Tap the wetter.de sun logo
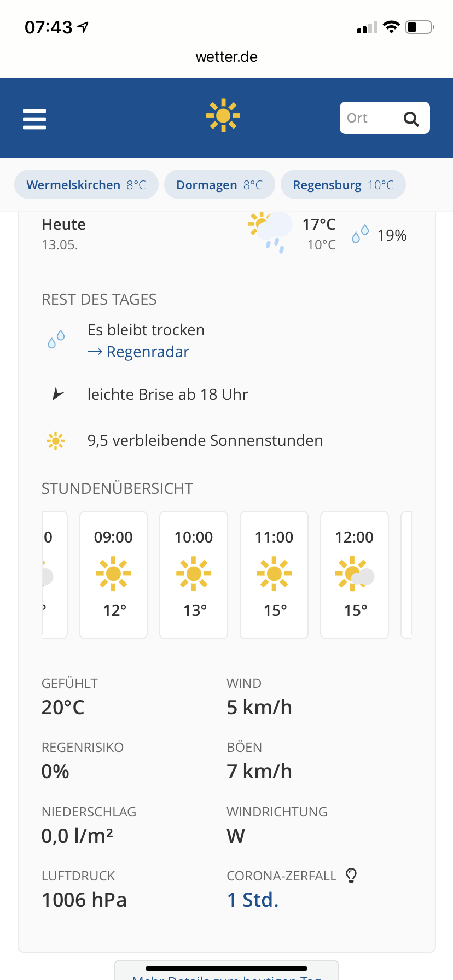The image size is (453, 980). [223, 115]
